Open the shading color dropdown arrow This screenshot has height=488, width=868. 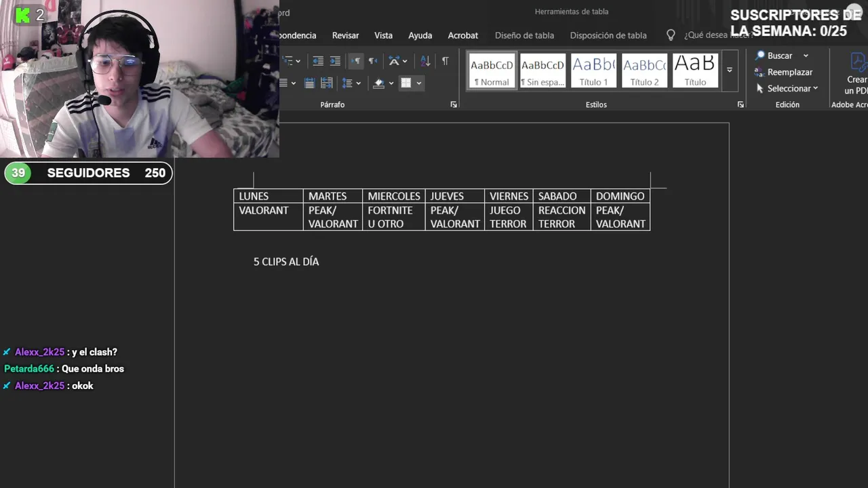tap(391, 83)
